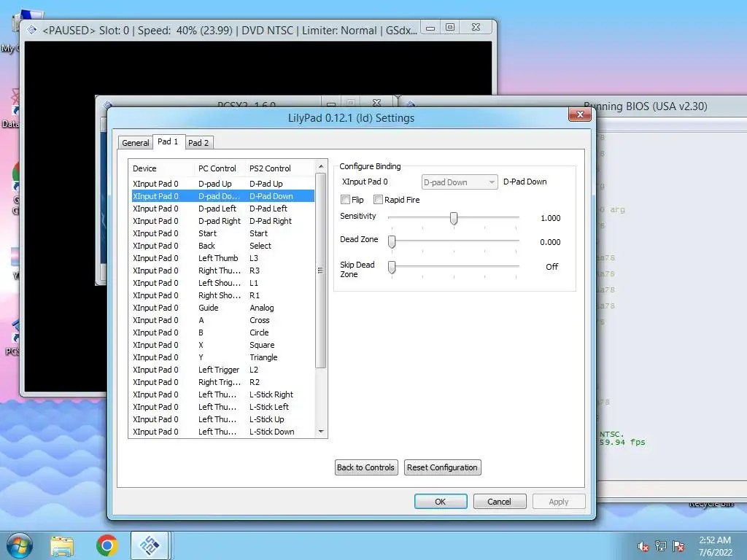
Task: Click the PC Control column header
Action: click(x=220, y=168)
